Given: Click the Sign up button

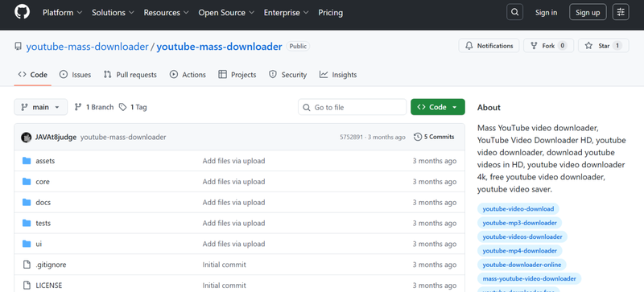Looking at the screenshot, I should pos(588,12).
